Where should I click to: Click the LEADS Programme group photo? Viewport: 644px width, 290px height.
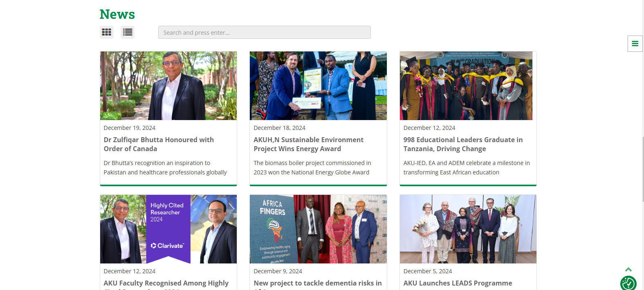click(x=468, y=229)
